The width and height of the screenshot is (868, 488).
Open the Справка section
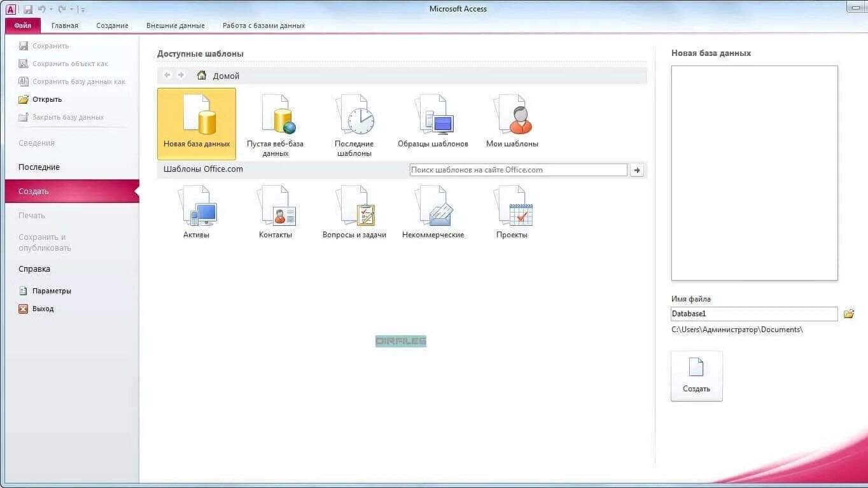(34, 269)
